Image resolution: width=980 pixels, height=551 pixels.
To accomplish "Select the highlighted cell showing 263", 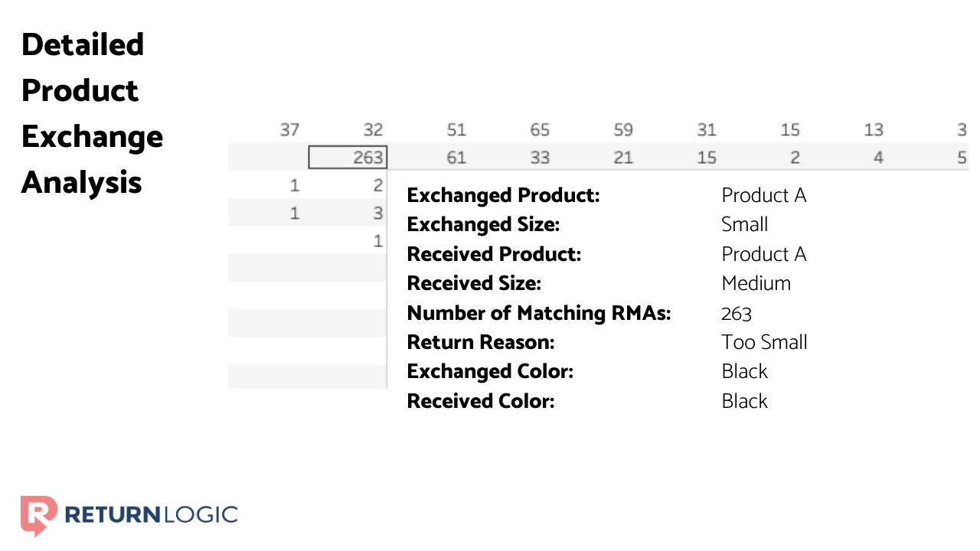I will pos(348,158).
